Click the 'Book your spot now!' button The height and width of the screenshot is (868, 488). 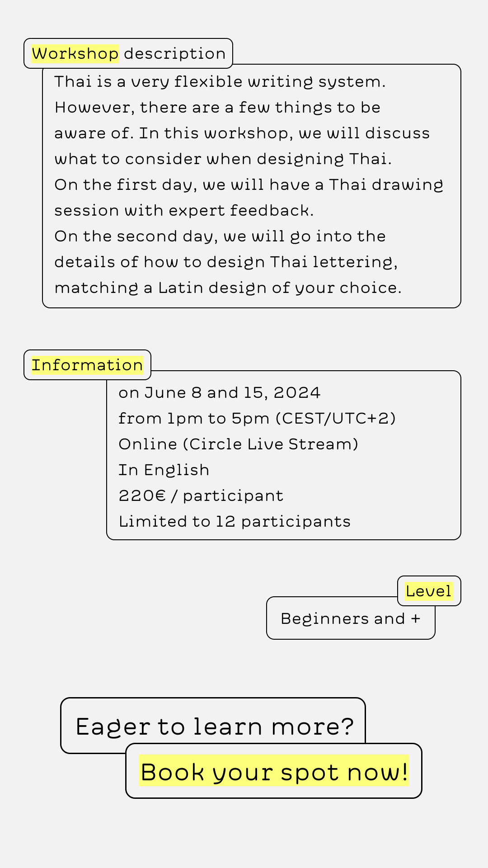[274, 771]
